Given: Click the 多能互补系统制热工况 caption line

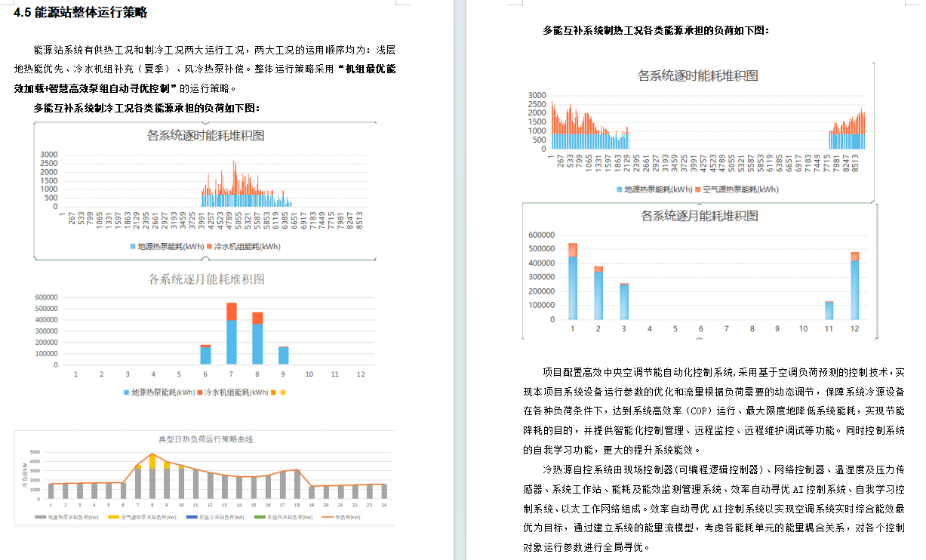Looking at the screenshot, I should 655,31.
